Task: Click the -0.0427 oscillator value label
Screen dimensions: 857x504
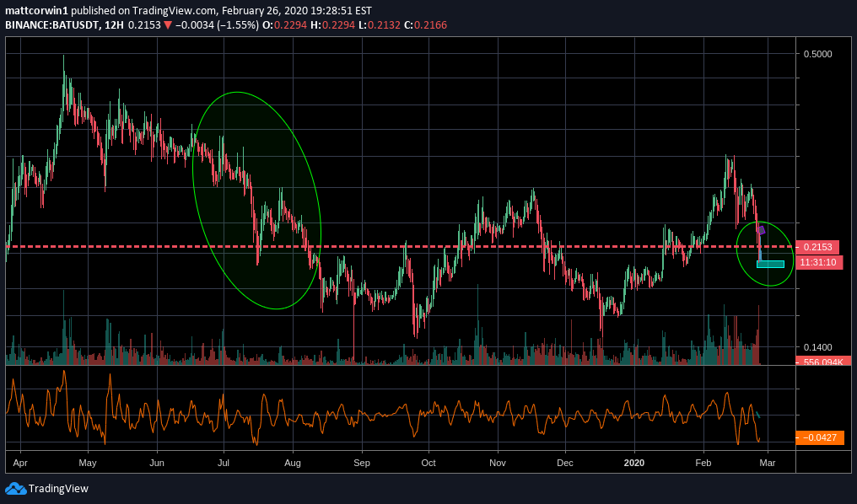Action: point(820,437)
